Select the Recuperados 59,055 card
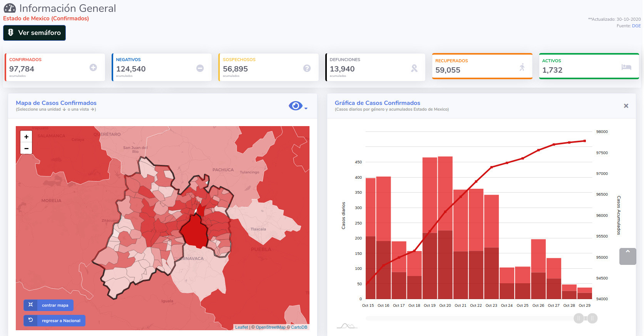Screen dimensions: 644x336 coord(482,66)
